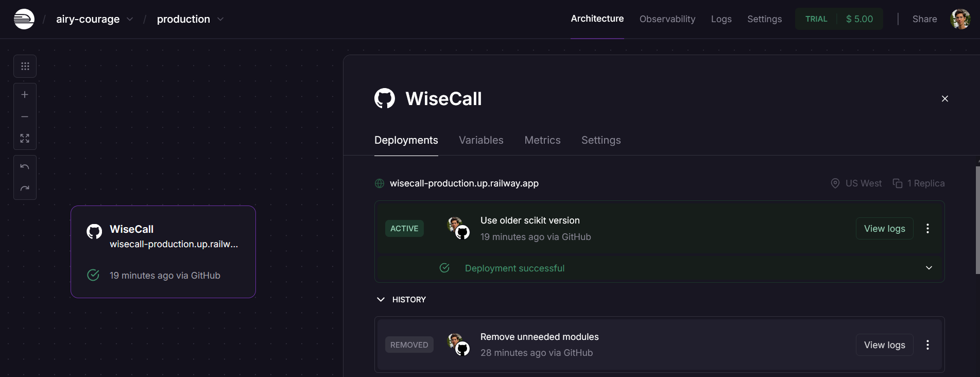Open the Observability page
This screenshot has height=377, width=980.
tap(667, 19)
